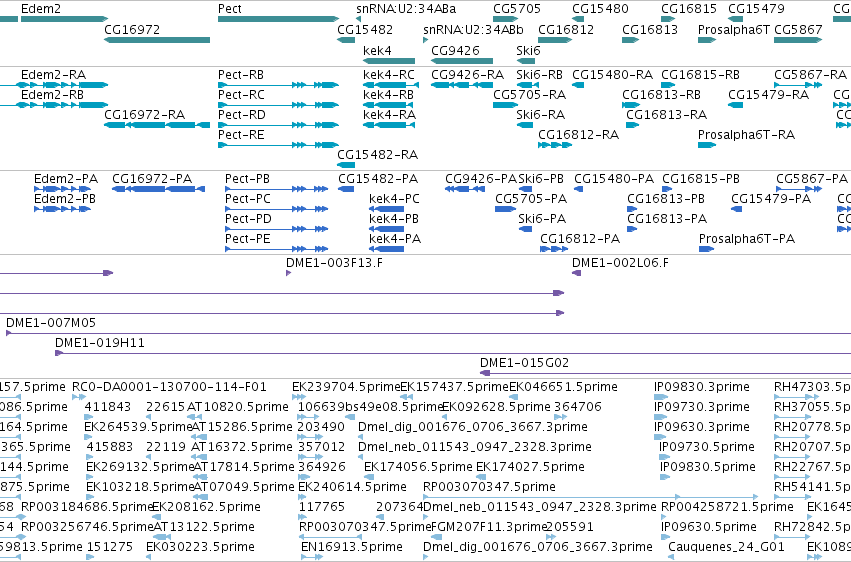Click the CG15480 gene label
This screenshot has height=562, width=851.
[x=600, y=9]
